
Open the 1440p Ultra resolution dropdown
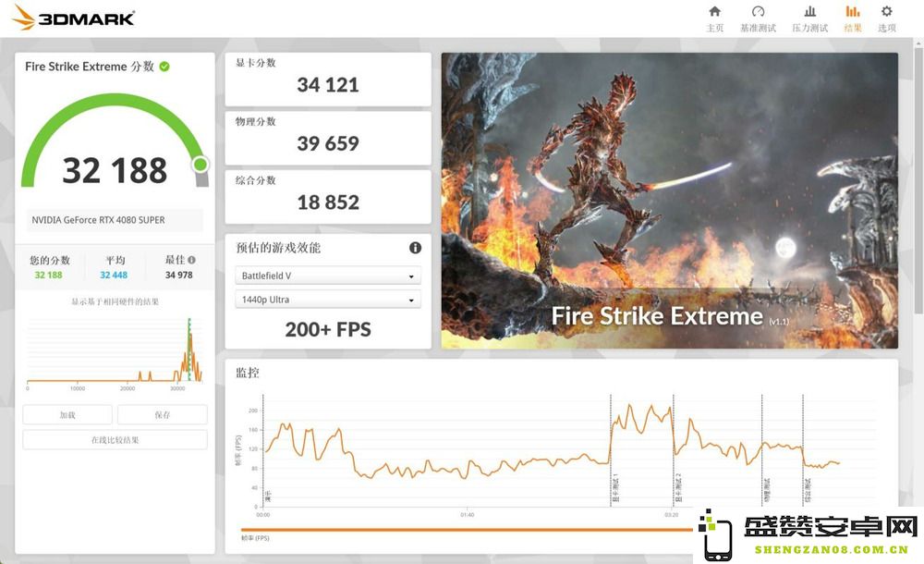[328, 300]
